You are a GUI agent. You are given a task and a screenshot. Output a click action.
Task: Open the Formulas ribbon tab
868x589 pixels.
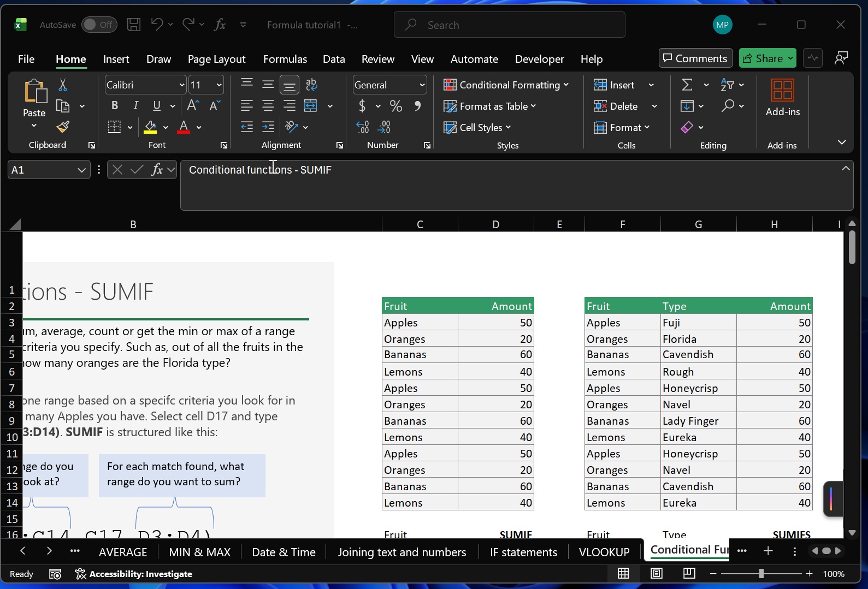click(285, 59)
